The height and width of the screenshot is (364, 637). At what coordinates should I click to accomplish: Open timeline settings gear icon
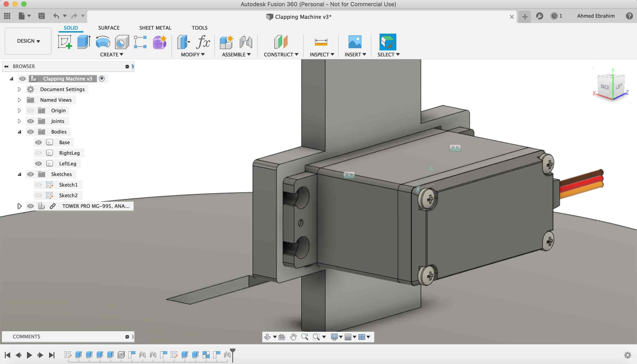tap(627, 355)
